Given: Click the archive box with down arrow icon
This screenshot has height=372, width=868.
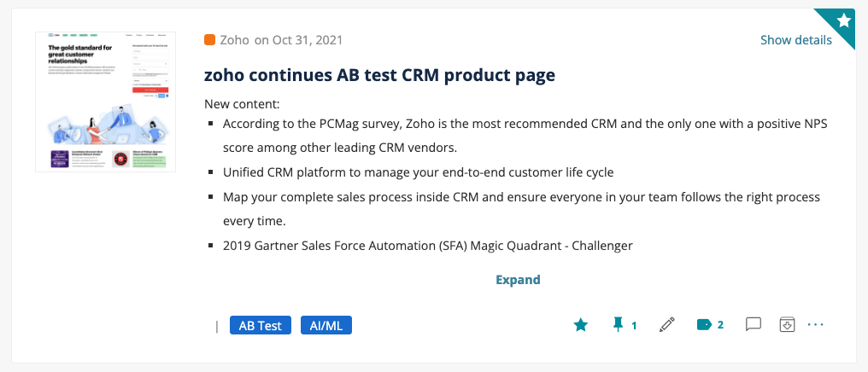Looking at the screenshot, I should pyautogui.click(x=787, y=324).
